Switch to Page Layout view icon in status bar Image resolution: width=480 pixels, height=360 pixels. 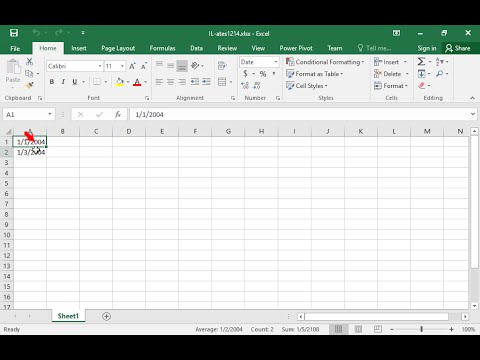(x=358, y=329)
